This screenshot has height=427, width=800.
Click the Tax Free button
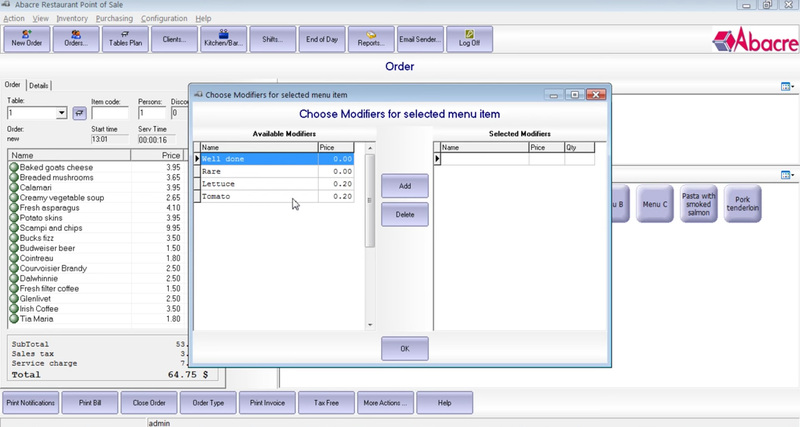(327, 403)
